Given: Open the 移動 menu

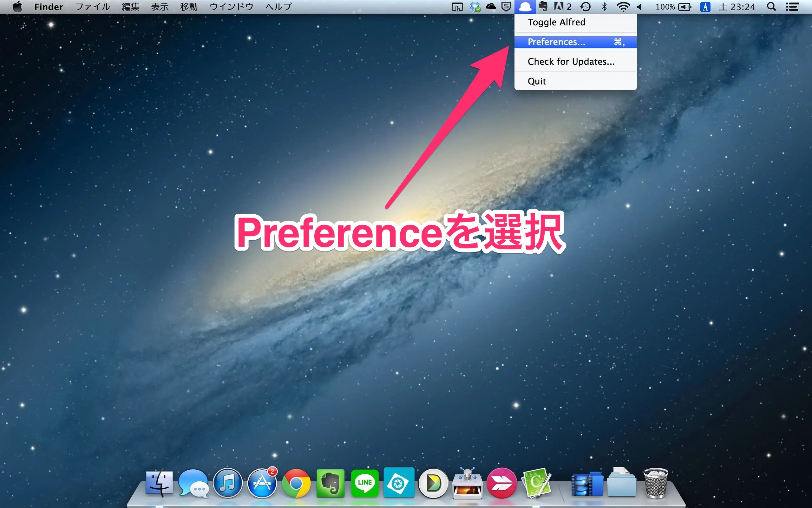Looking at the screenshot, I should point(189,7).
